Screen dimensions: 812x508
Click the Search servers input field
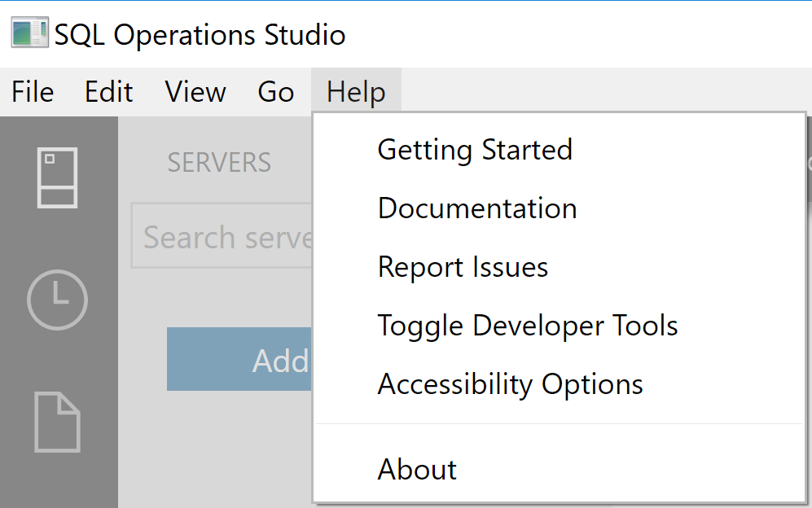point(222,238)
